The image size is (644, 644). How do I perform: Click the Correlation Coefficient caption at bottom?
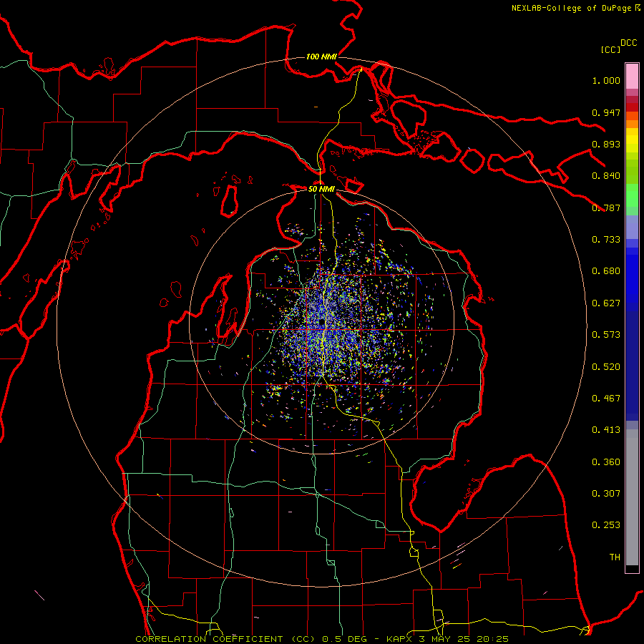(322, 639)
